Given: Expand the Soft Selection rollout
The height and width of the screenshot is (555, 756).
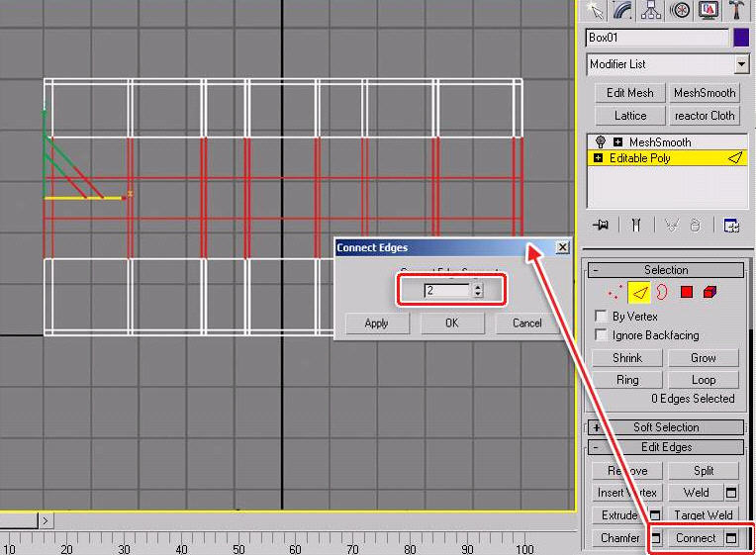Looking at the screenshot, I should point(597,427).
